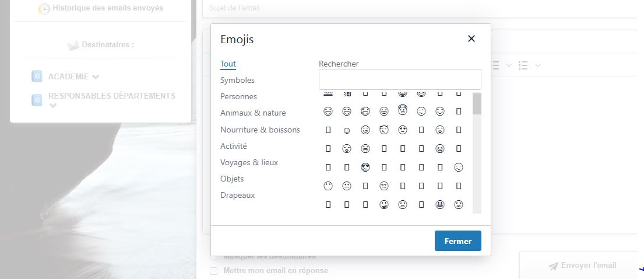644x279 pixels.
Task: Click the numbered list toolbar icon
Action: click(523, 65)
